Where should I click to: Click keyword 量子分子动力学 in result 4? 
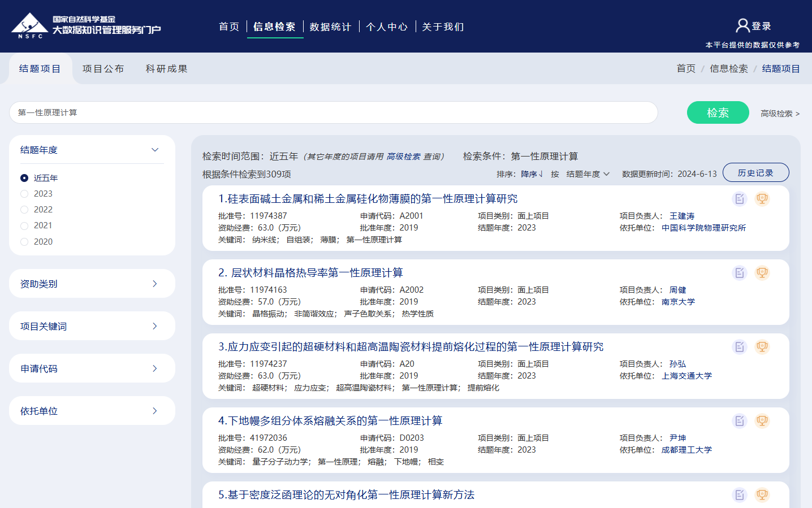280,462
